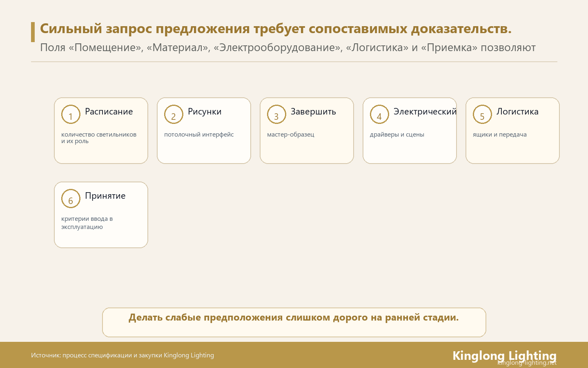This screenshot has width=588, height=368.
Task: Click the number 6 circle icon
Action: (x=71, y=199)
